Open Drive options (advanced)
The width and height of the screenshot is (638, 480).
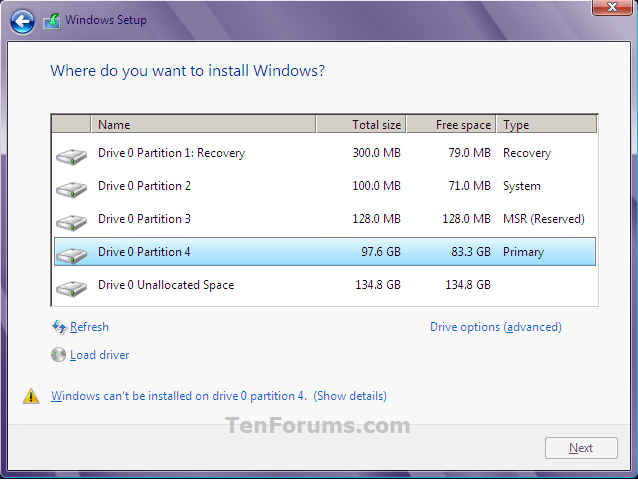click(x=496, y=327)
